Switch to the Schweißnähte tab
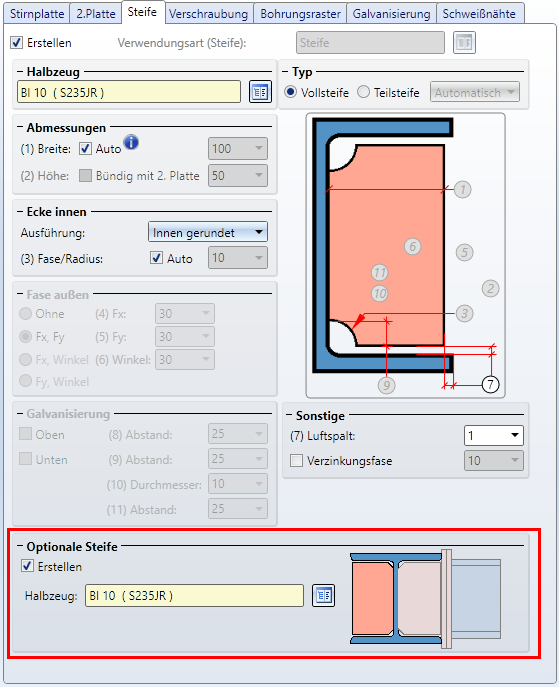 [x=479, y=14]
